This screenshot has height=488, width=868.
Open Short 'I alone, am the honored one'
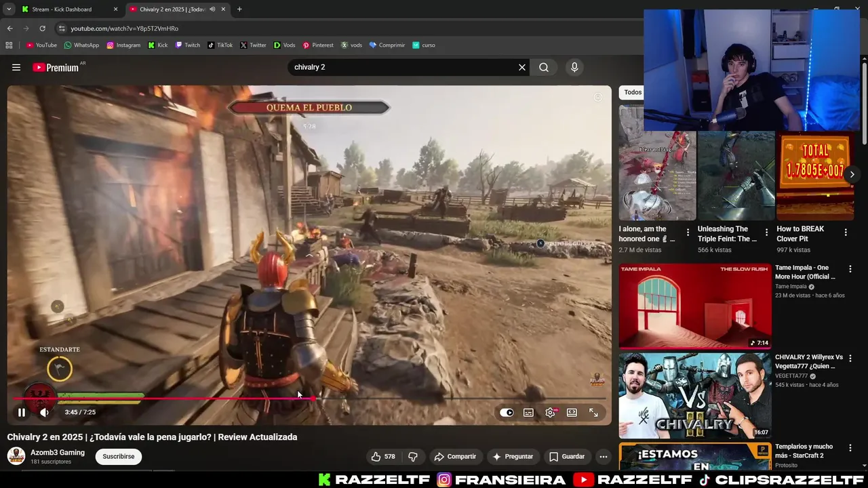click(657, 176)
